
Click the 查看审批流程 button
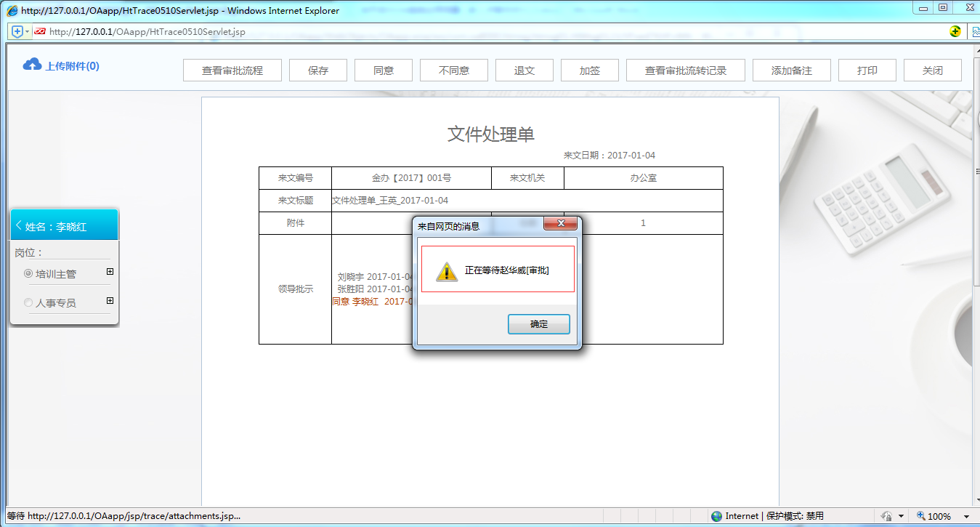coord(232,71)
